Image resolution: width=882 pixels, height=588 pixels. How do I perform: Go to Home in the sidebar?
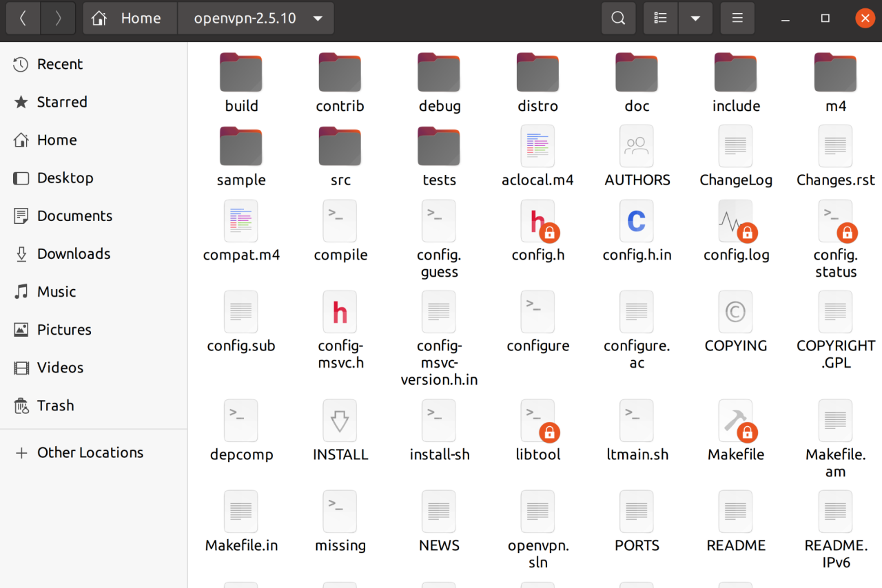pos(94,140)
